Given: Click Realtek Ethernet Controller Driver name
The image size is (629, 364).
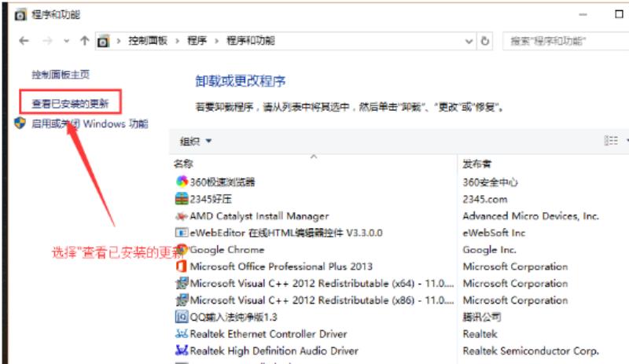Looking at the screenshot, I should click(268, 334).
